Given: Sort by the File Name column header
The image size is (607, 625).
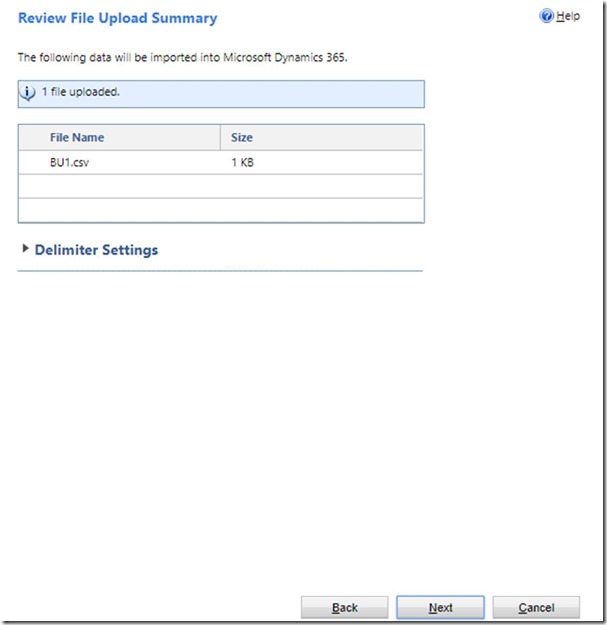Looking at the screenshot, I should click(x=77, y=137).
